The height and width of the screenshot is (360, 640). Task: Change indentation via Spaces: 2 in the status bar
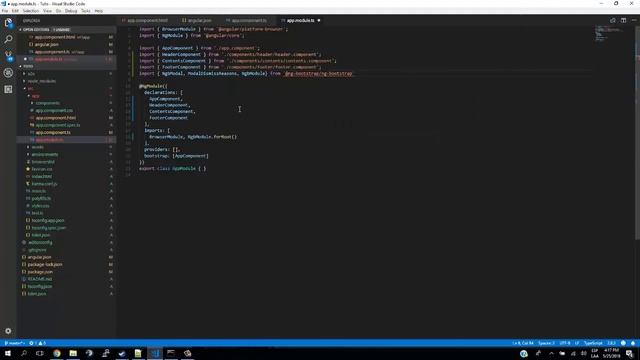546,343
